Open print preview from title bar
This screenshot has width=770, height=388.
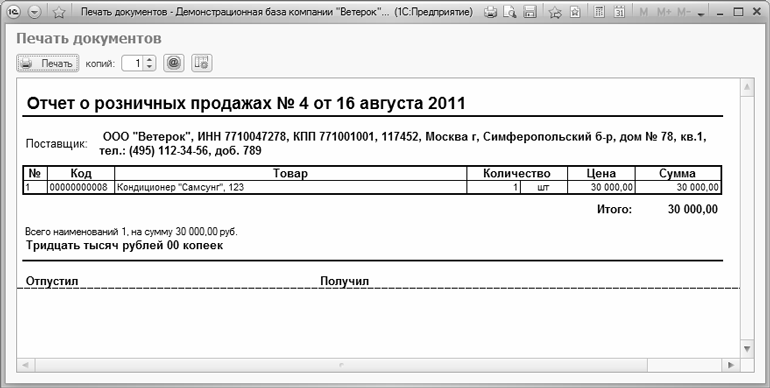pyautogui.click(x=510, y=12)
